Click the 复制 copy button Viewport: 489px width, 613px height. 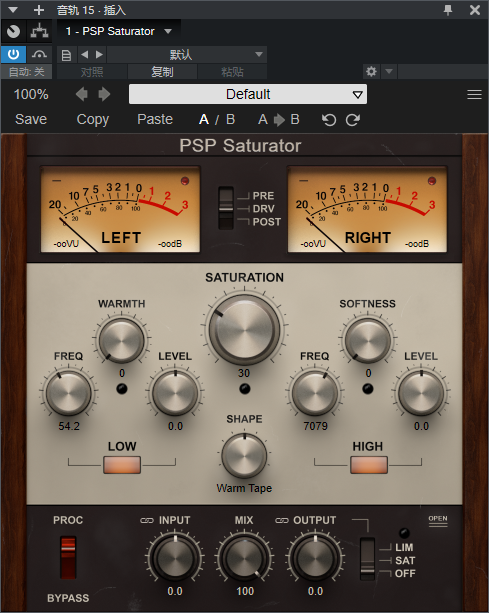pos(162,72)
